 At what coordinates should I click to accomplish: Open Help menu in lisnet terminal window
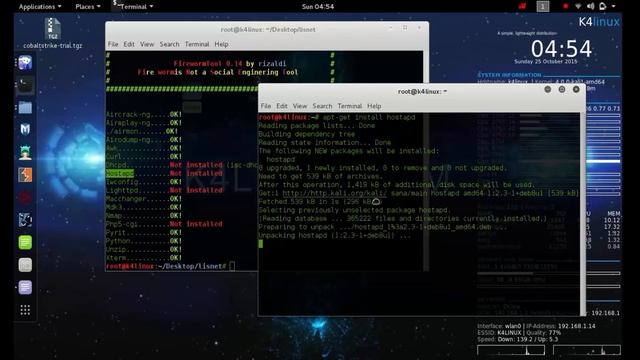tap(221, 44)
